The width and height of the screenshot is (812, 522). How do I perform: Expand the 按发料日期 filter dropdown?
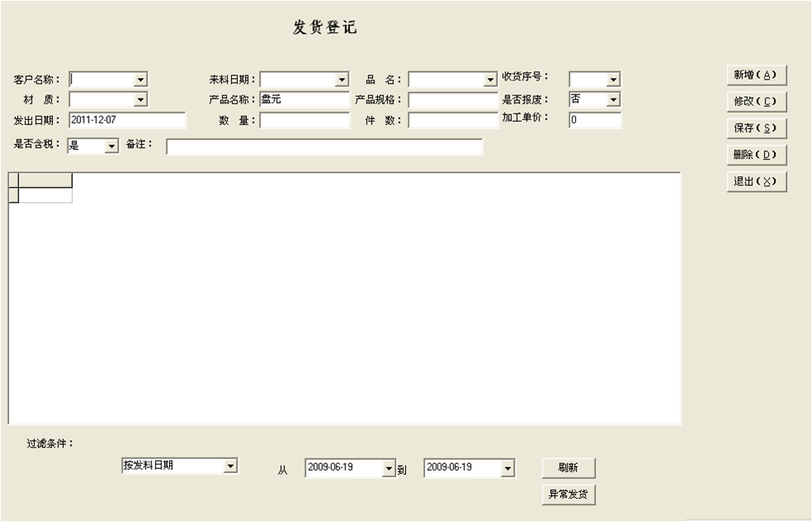click(230, 466)
